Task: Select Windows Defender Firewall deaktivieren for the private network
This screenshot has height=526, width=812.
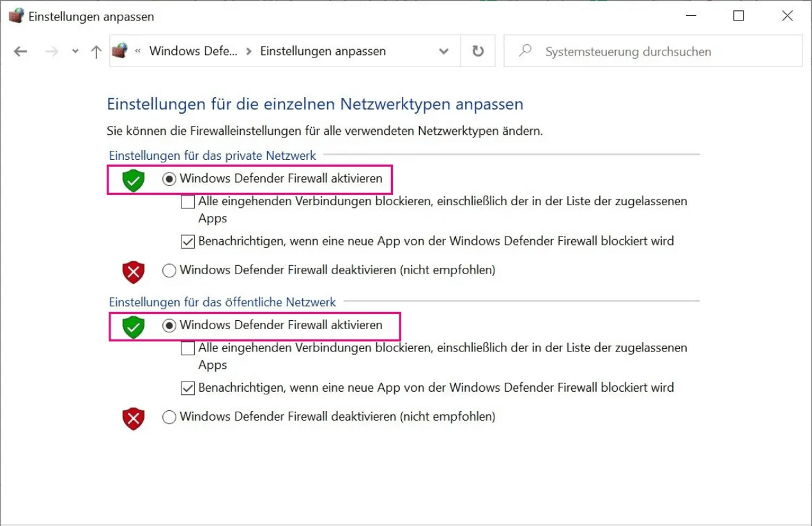Action: (169, 271)
